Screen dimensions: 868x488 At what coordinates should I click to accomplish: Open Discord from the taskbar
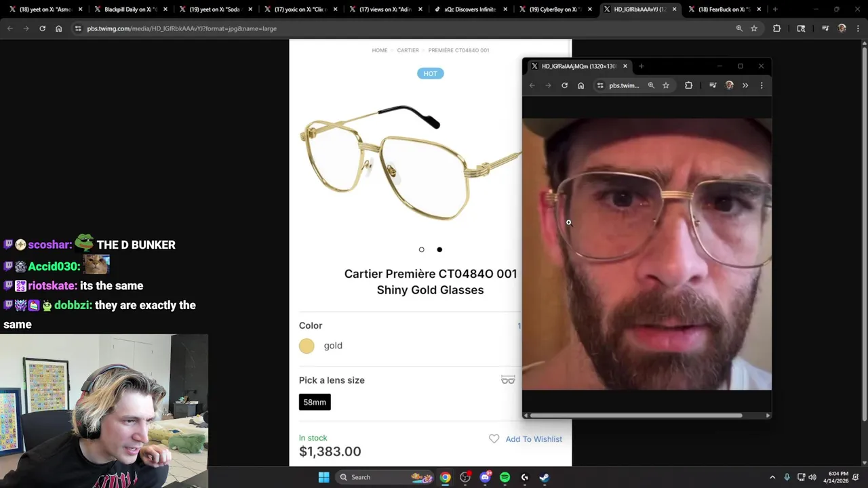485,477
